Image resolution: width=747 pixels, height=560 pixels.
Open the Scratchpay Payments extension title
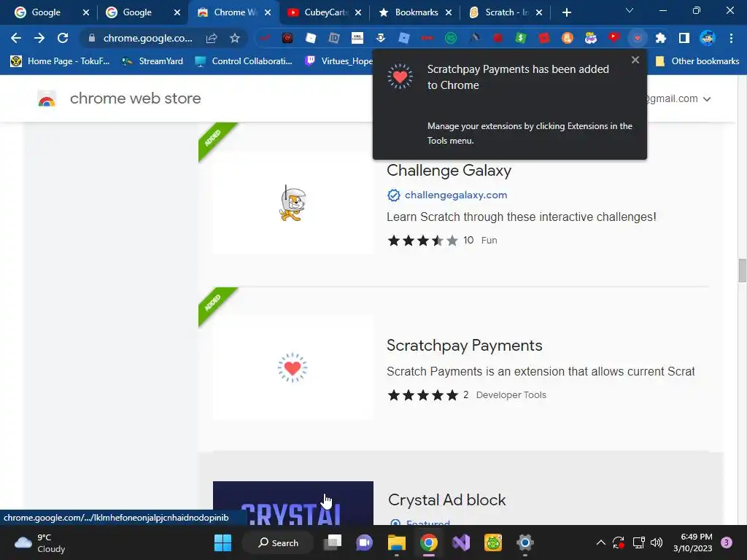(465, 345)
